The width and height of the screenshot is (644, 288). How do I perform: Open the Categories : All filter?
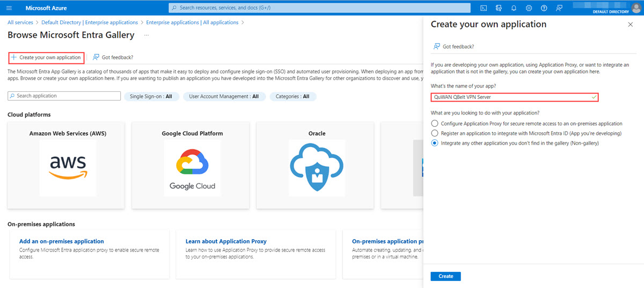[293, 96]
